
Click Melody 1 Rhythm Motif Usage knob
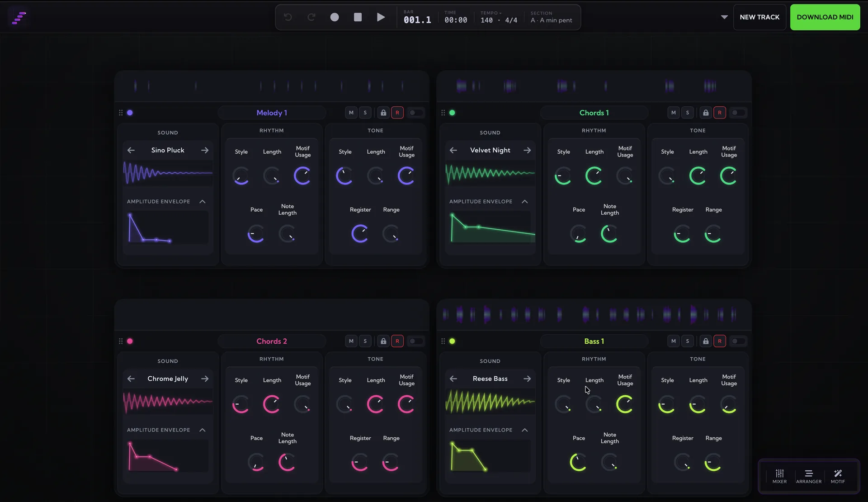pos(302,175)
